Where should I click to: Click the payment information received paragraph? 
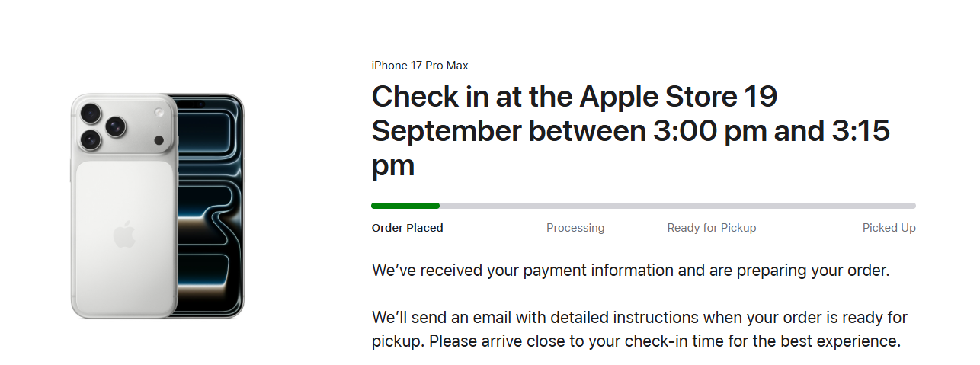click(x=630, y=271)
